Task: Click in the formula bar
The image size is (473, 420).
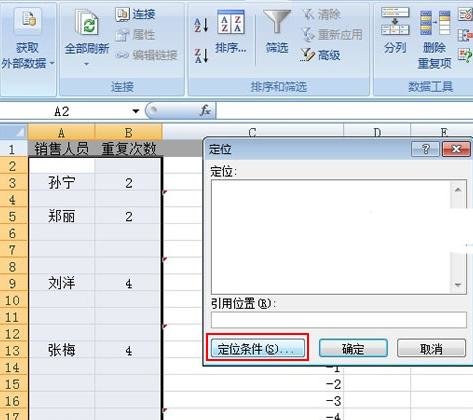Action: coord(344,111)
